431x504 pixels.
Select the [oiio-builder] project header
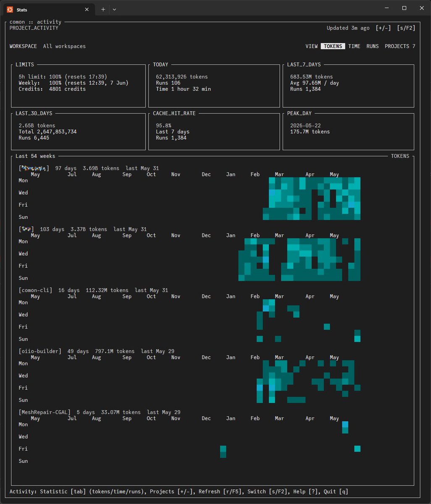click(40, 351)
